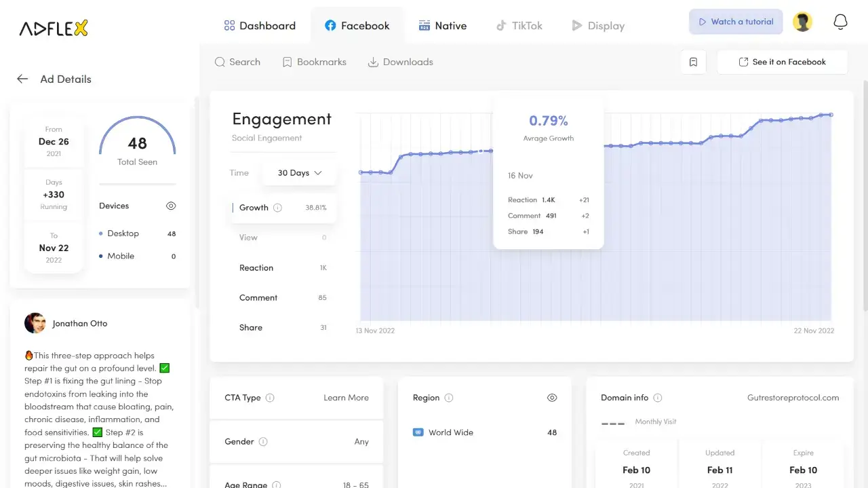The width and height of the screenshot is (868, 488).
Task: Click the Downloads icon
Action: click(x=373, y=62)
